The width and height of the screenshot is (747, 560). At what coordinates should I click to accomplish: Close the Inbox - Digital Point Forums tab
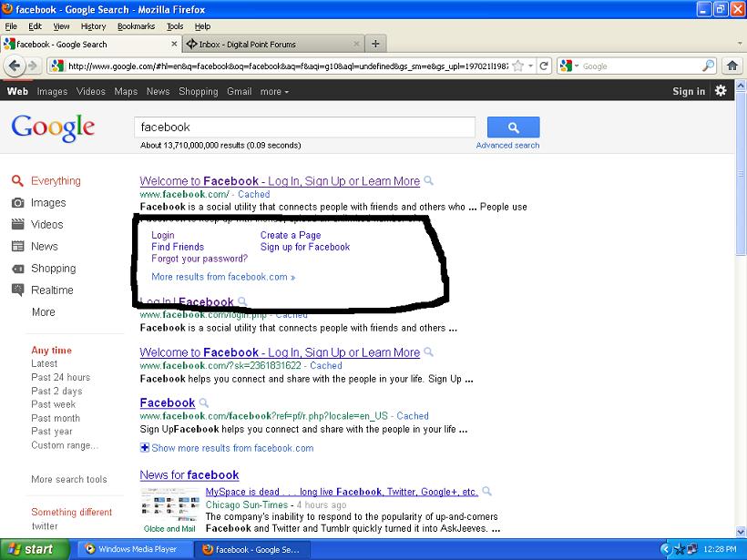pos(356,44)
